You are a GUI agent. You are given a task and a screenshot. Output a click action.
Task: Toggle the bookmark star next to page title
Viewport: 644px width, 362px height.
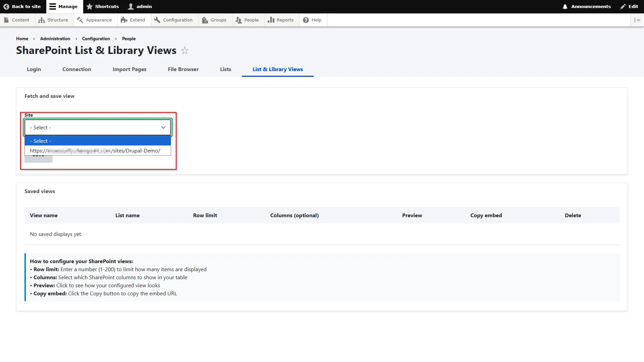point(185,51)
